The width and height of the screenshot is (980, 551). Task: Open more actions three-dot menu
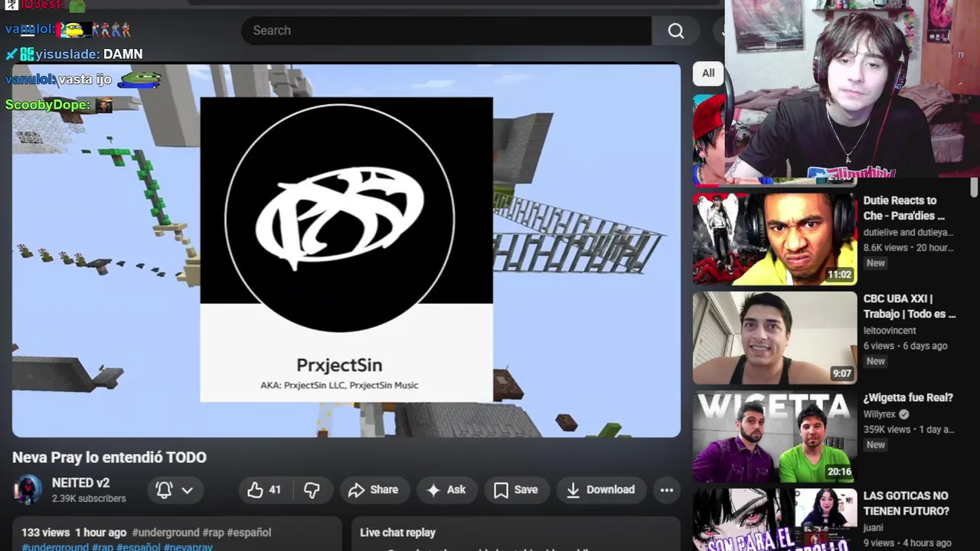coord(667,491)
